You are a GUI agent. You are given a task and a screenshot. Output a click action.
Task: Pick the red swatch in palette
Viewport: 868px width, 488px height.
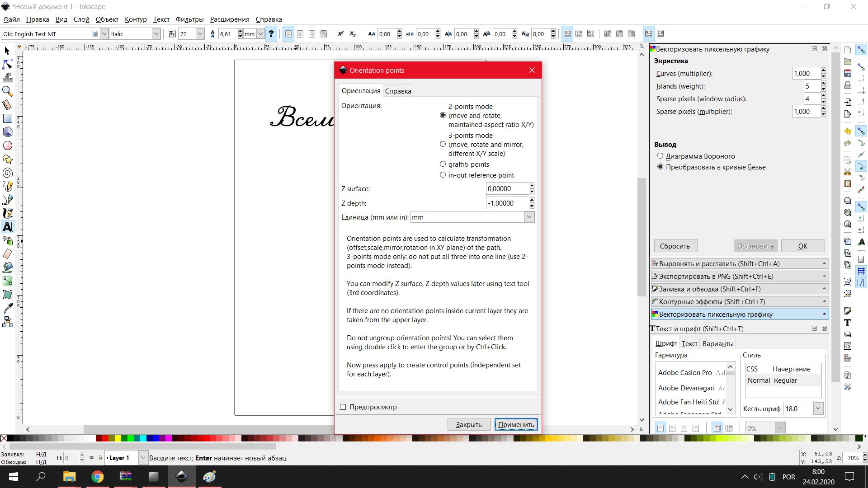[105, 438]
